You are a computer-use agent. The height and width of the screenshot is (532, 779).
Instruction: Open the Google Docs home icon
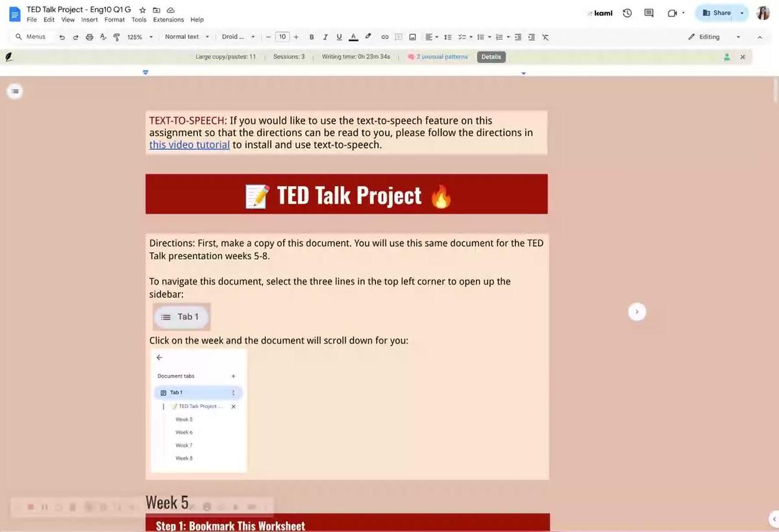[x=14, y=14]
